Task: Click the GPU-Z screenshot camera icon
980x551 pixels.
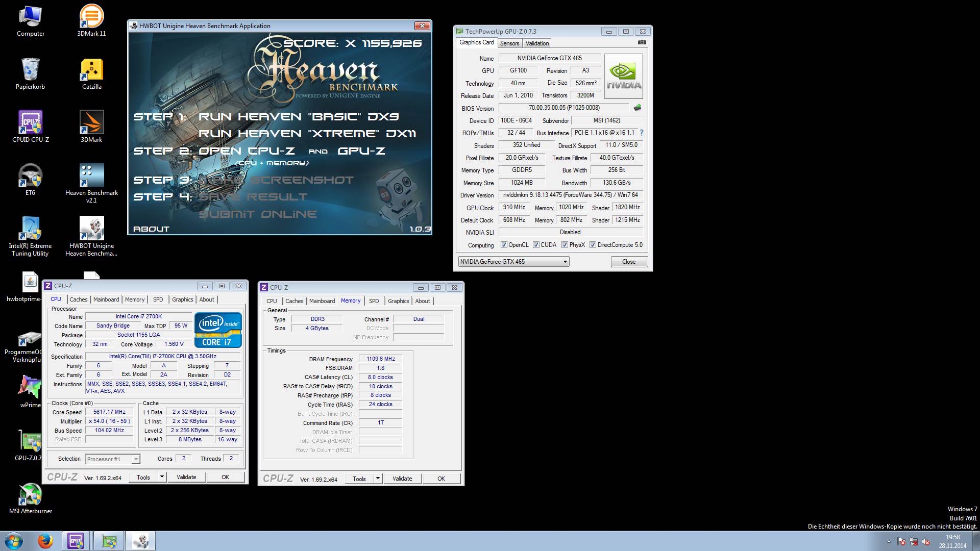Action: pyautogui.click(x=642, y=42)
